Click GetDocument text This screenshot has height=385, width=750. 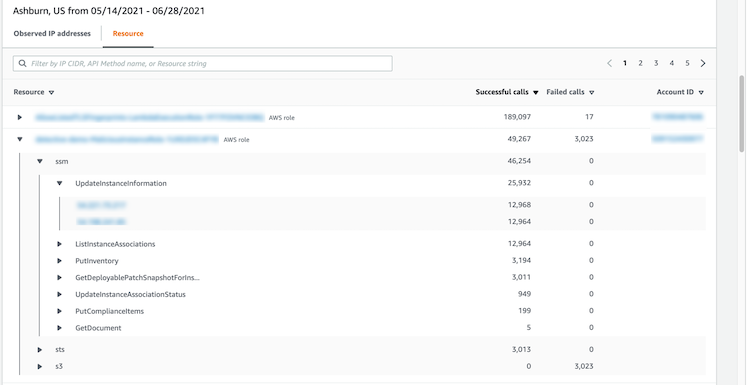pos(98,328)
